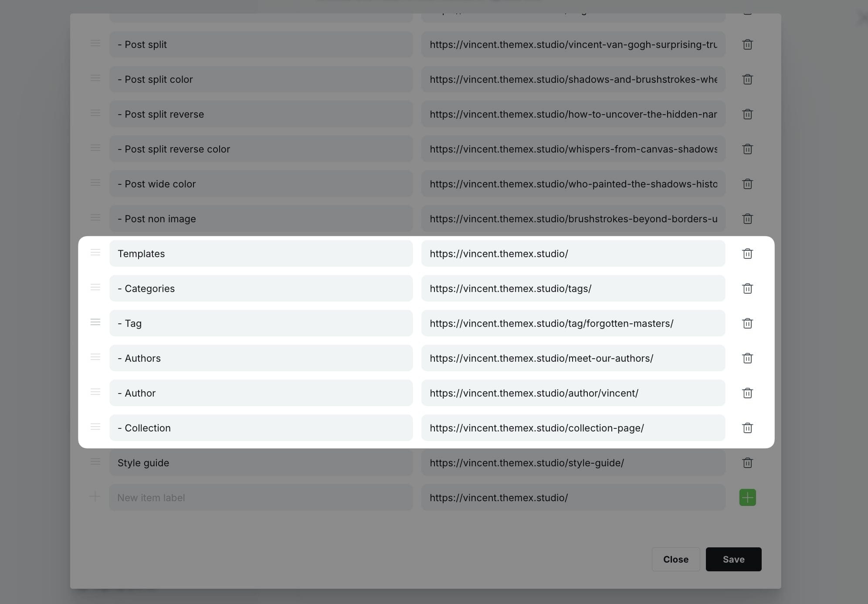Delete the Author menu item

pyautogui.click(x=747, y=393)
